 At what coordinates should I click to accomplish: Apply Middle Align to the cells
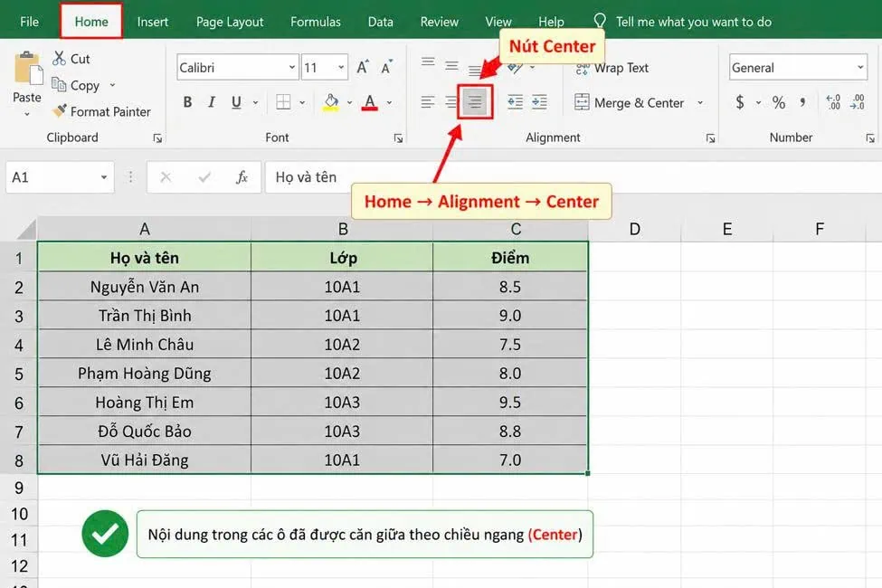(x=451, y=66)
